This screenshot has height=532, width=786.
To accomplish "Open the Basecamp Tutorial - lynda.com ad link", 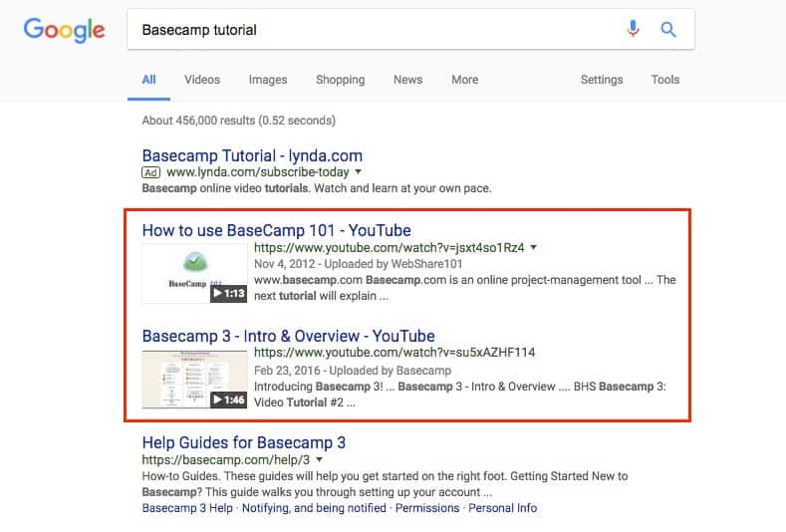I will [252, 155].
